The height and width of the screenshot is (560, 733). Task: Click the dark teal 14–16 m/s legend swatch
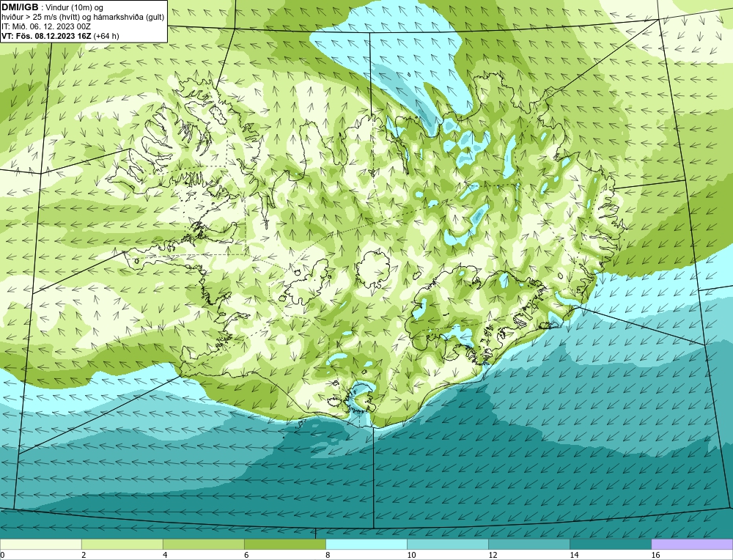coord(610,544)
